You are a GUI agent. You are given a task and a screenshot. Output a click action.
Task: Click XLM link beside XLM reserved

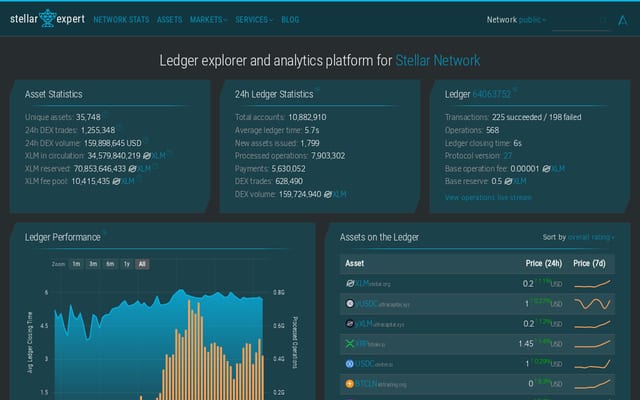click(x=144, y=169)
